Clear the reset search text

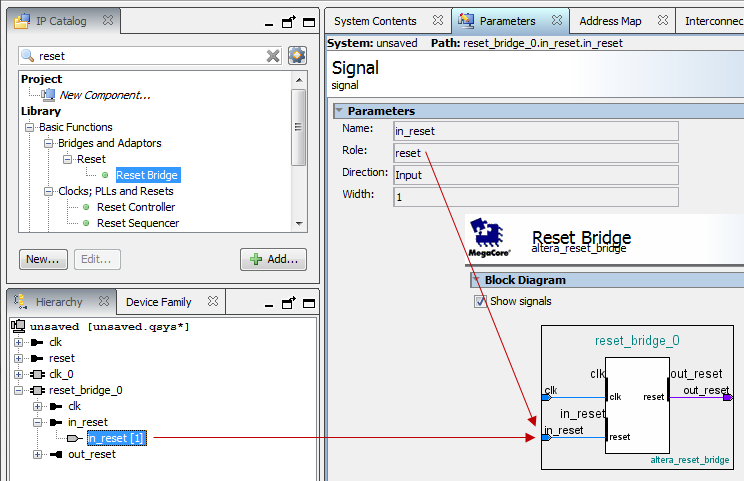[x=273, y=56]
